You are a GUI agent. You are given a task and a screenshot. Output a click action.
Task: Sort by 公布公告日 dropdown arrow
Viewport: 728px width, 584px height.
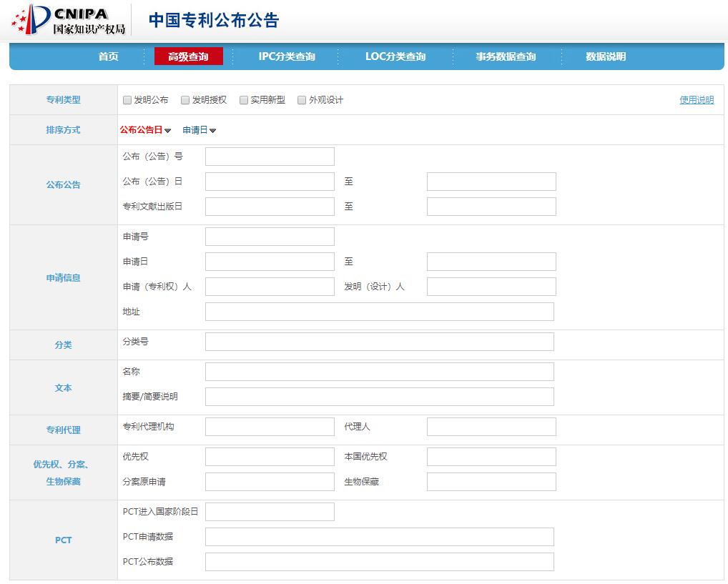[x=167, y=131]
